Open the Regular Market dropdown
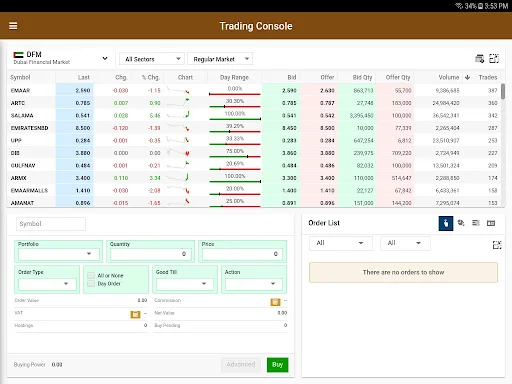Screen dimensions: 512x384 coord(220,59)
